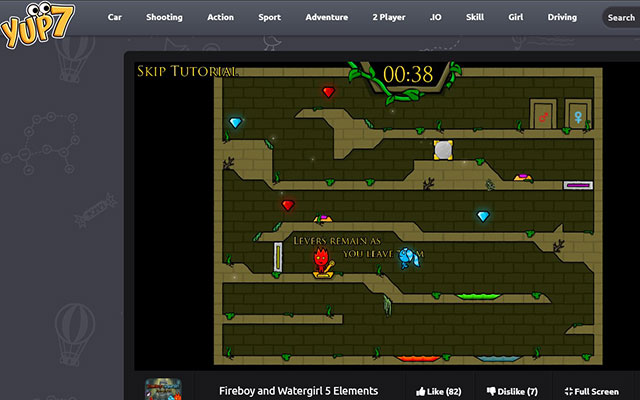The height and width of the screenshot is (400, 640).
Task: Click the red lava pool at bottom
Action: tap(418, 358)
